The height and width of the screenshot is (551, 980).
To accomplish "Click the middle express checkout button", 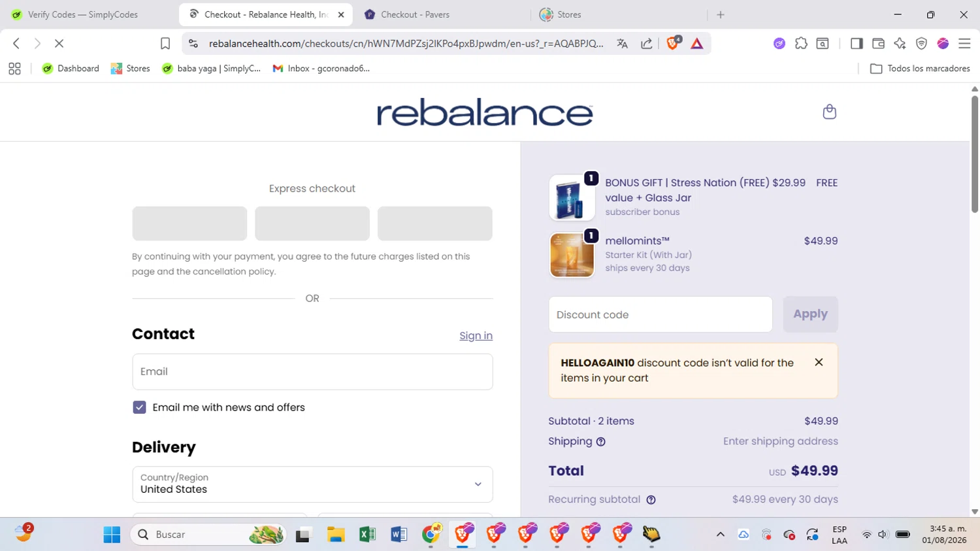I will tap(312, 224).
